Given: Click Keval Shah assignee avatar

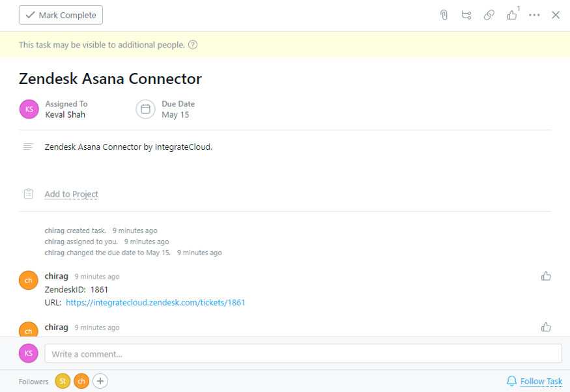Looking at the screenshot, I should click(29, 109).
